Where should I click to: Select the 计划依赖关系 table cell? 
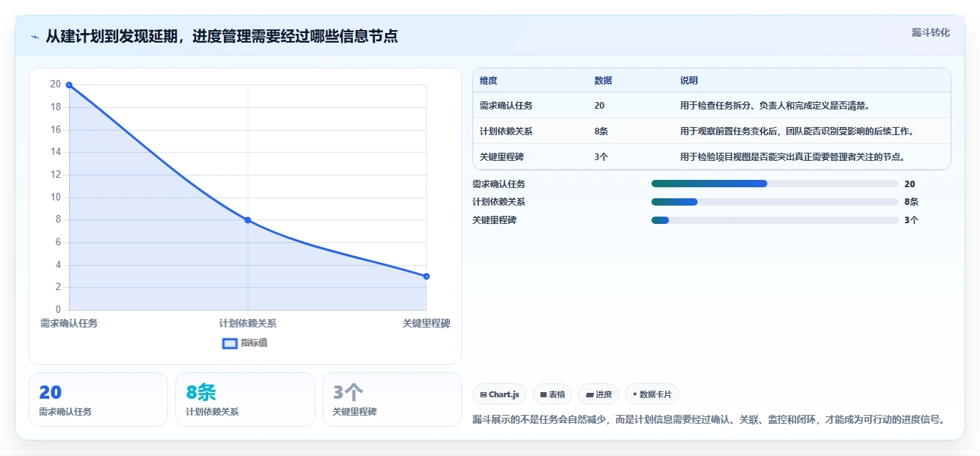(x=506, y=131)
